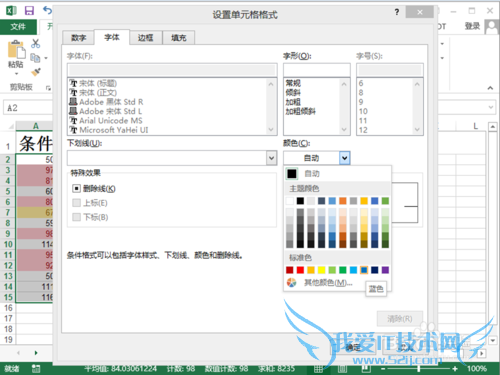Switch to page layout view icon
The width and height of the screenshot is (500, 375).
[x=342, y=368]
